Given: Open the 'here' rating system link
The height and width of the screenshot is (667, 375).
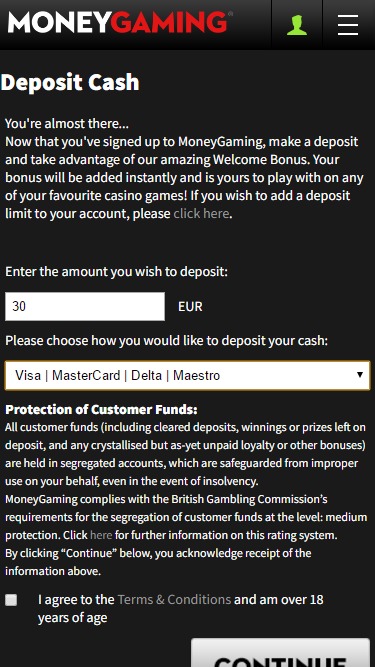Looking at the screenshot, I should pos(101,535).
